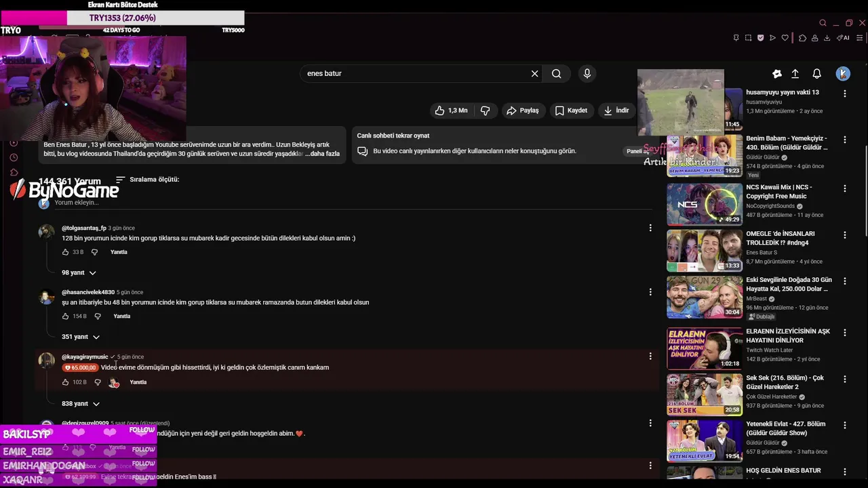Viewport: 868px width, 488px height.
Task: Click the YouTube search magnifier button
Action: [557, 73]
